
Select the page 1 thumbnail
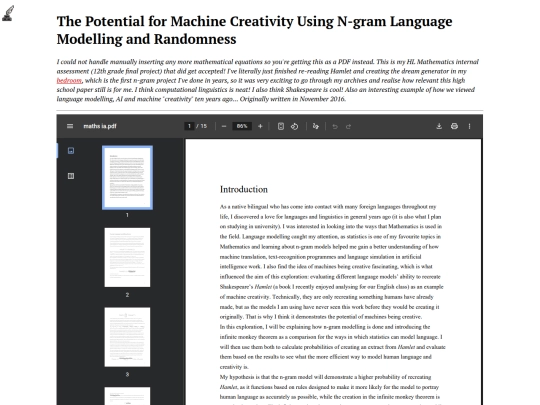point(127,177)
